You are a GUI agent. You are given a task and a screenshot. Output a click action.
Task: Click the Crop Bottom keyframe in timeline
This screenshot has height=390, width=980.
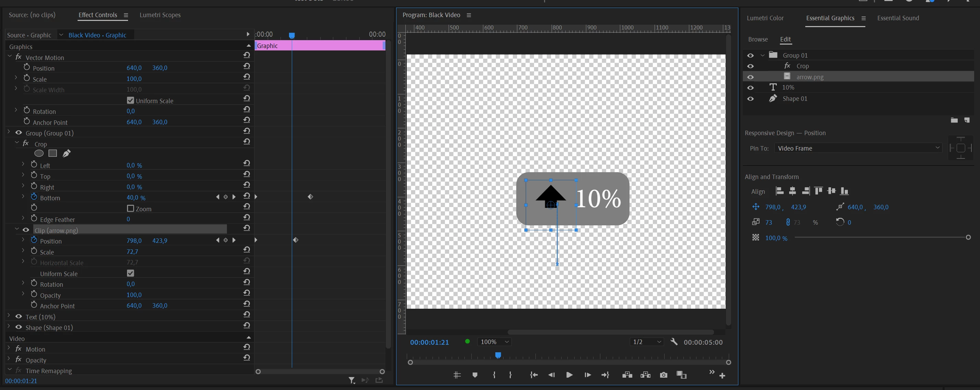310,197
